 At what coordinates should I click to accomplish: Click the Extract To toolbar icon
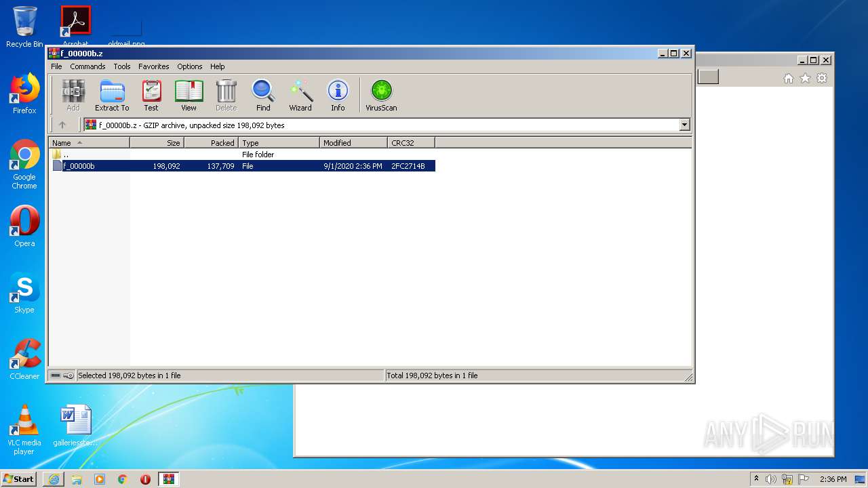click(112, 96)
